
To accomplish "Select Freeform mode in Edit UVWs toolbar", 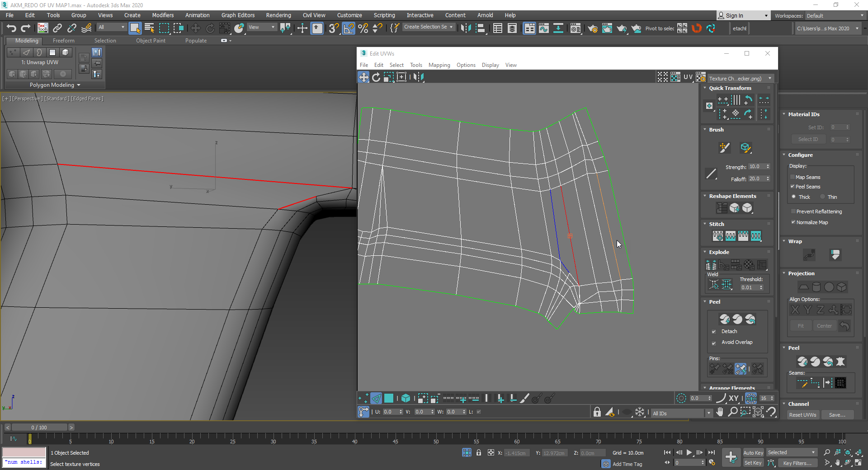I will [x=401, y=77].
